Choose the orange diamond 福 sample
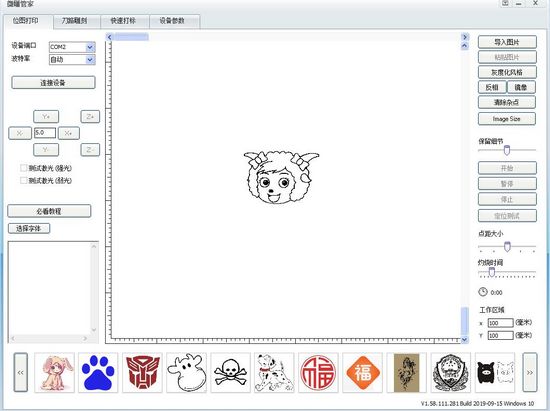Image resolution: width=550 pixels, height=411 pixels. (x=362, y=372)
